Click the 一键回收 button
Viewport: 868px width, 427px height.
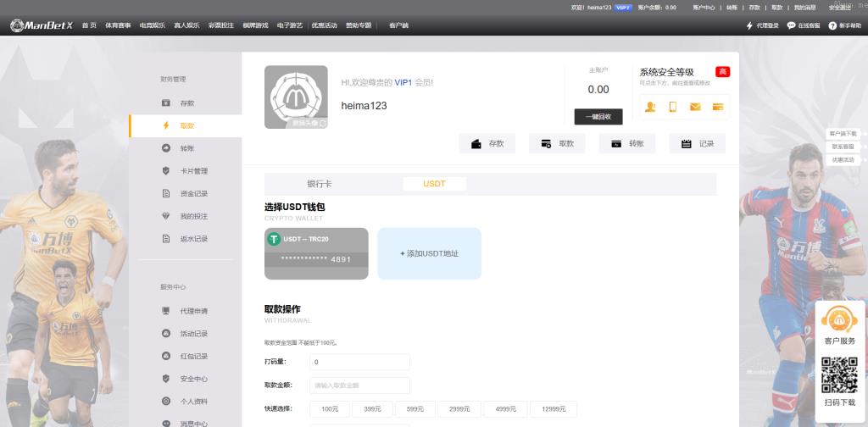coord(598,117)
